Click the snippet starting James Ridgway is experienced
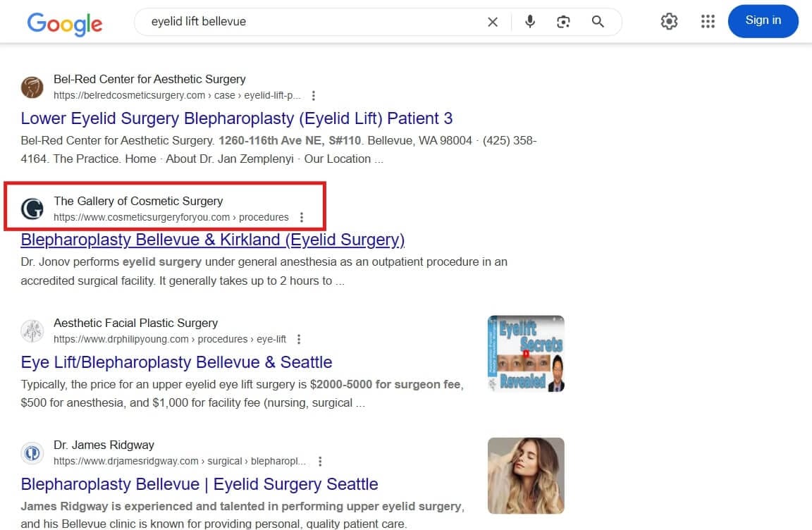The image size is (812, 530). 242,515
